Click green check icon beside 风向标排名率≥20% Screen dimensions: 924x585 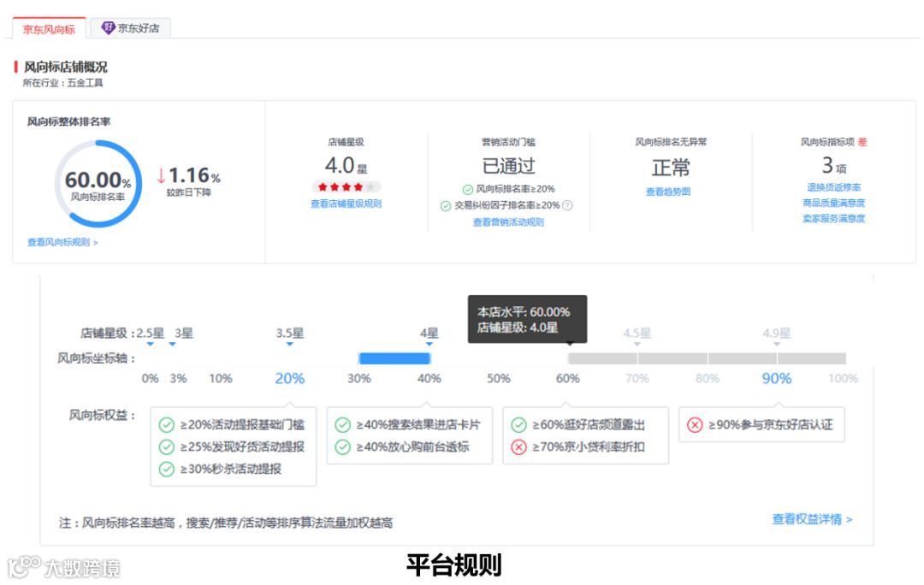click(x=467, y=189)
